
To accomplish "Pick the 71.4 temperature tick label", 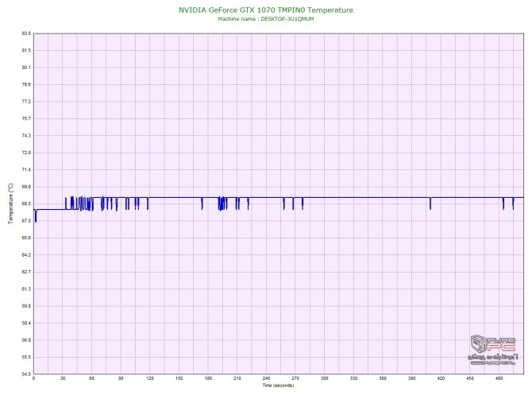I will [x=26, y=169].
